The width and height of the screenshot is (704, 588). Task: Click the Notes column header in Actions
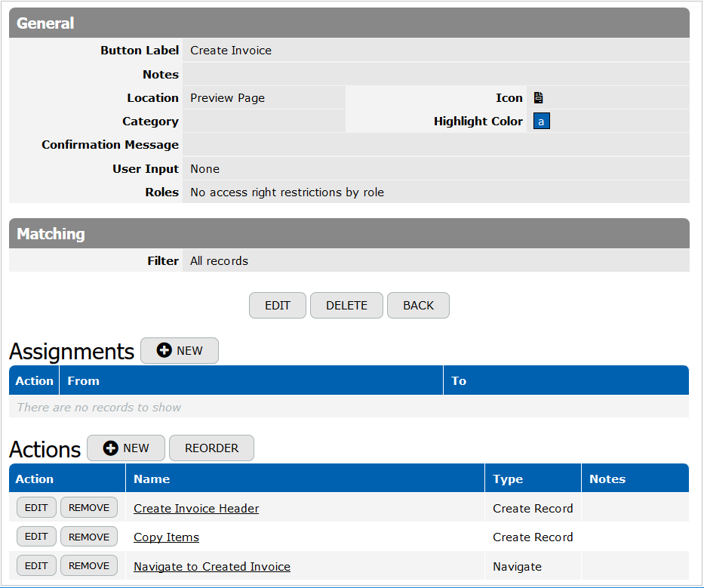point(635,479)
